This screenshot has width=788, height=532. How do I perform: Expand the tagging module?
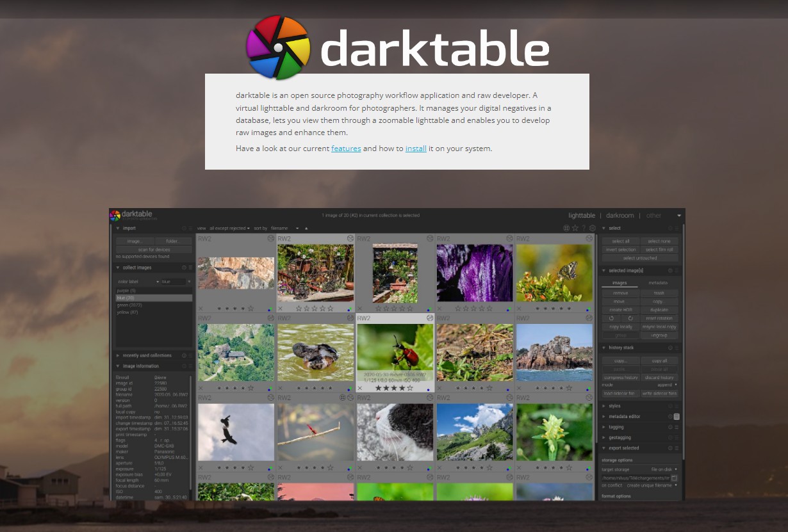(603, 427)
